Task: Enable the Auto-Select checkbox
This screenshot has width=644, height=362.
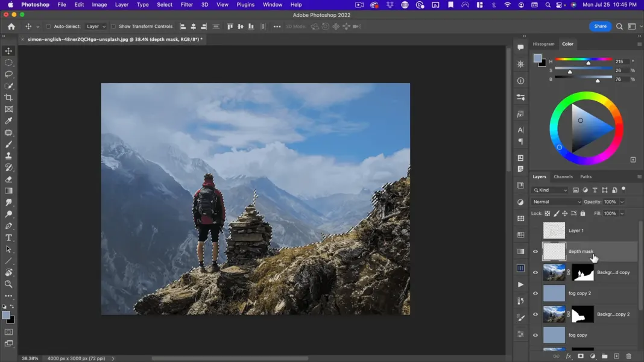Action: [48, 27]
